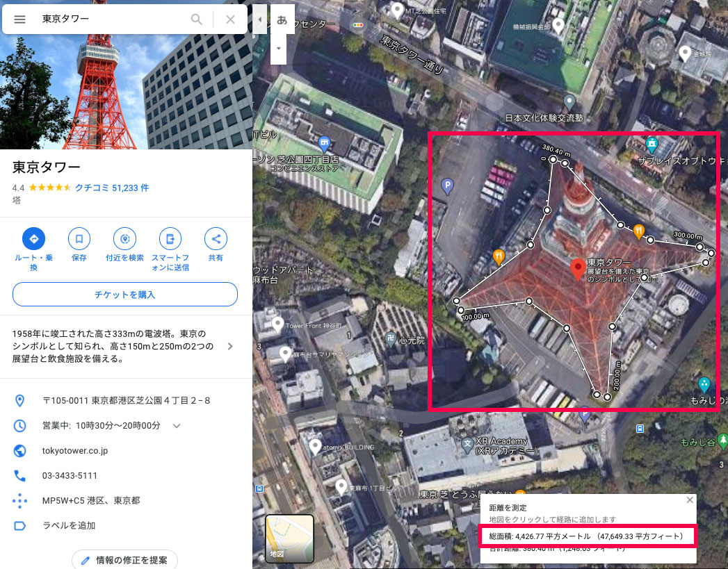
Task: Click the ローソン convenience store marker
Action: pos(325,144)
